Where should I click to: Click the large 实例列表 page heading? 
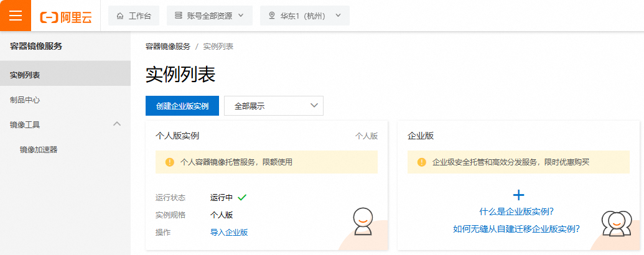pos(180,75)
